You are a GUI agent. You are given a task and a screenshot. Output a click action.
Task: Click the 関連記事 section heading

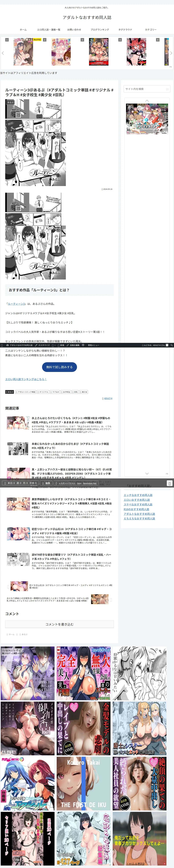click(x=12, y=408)
